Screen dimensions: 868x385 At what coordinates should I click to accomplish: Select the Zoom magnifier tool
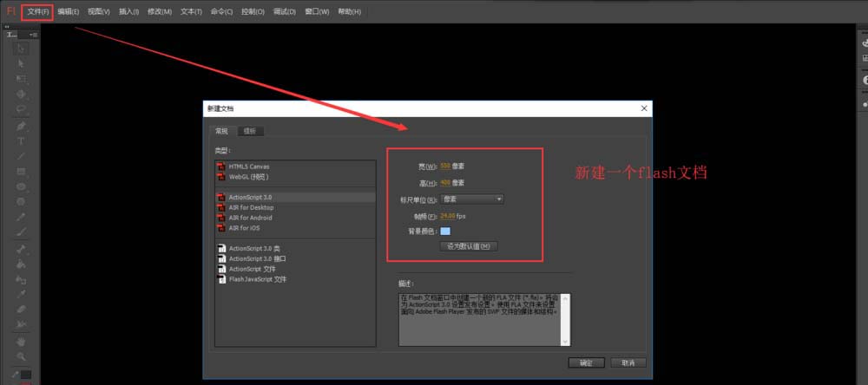[x=21, y=356]
